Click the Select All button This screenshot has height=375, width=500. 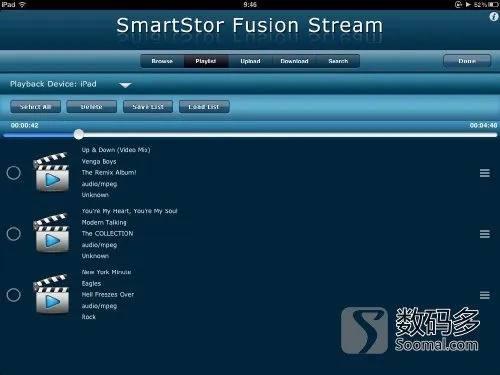35,107
